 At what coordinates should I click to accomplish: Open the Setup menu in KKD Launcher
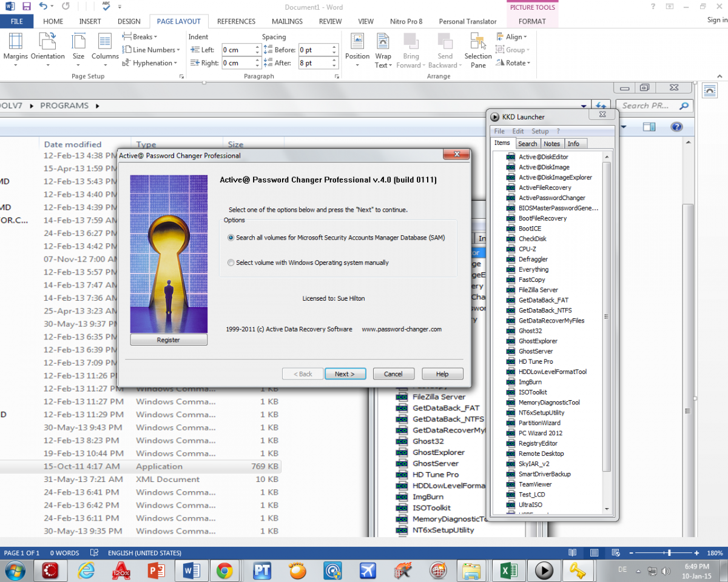tap(540, 131)
